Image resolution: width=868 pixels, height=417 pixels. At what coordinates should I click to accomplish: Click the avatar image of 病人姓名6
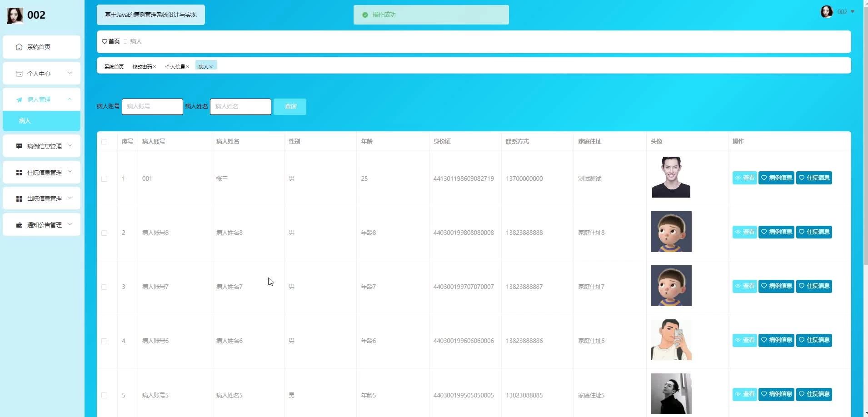pyautogui.click(x=671, y=340)
